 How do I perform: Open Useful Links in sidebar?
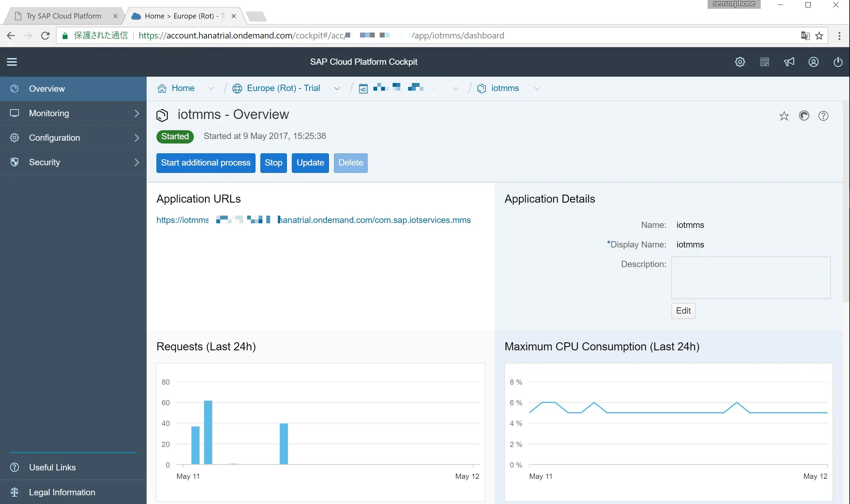click(x=73, y=468)
